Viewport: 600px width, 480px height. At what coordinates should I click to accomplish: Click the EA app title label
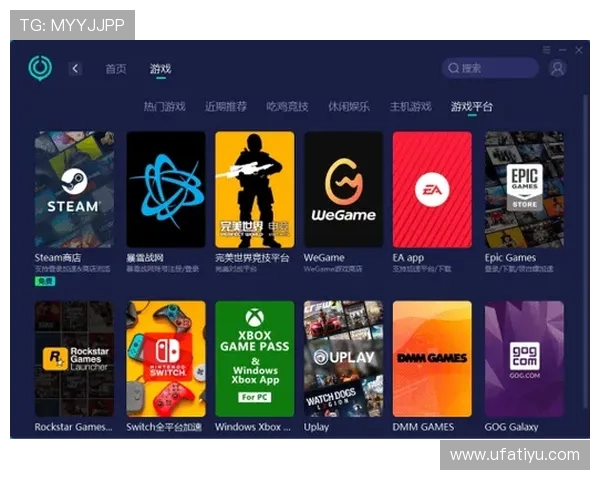point(408,258)
